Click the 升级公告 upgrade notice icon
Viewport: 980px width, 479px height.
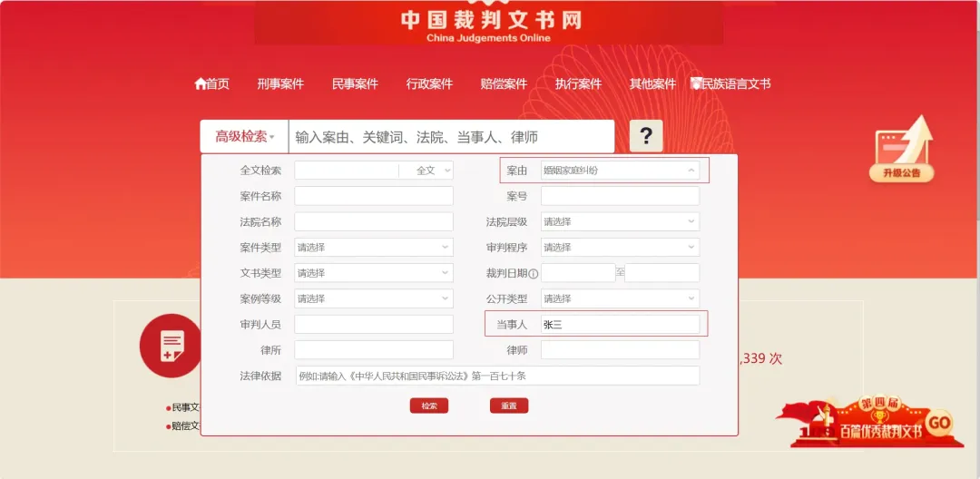pos(903,150)
